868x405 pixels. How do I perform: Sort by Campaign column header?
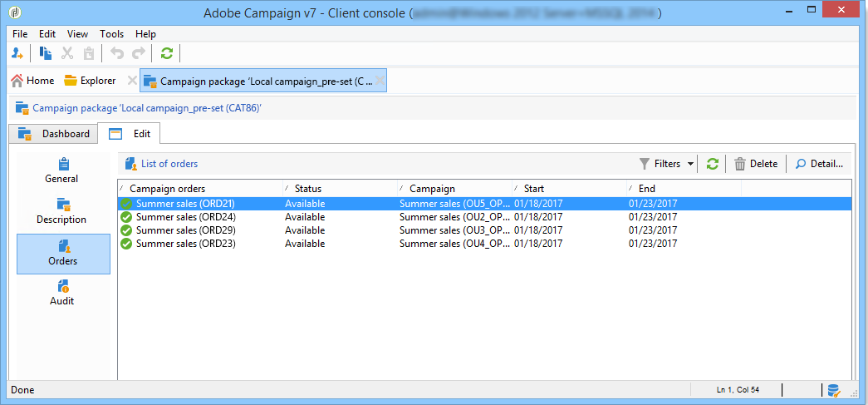[455, 189]
